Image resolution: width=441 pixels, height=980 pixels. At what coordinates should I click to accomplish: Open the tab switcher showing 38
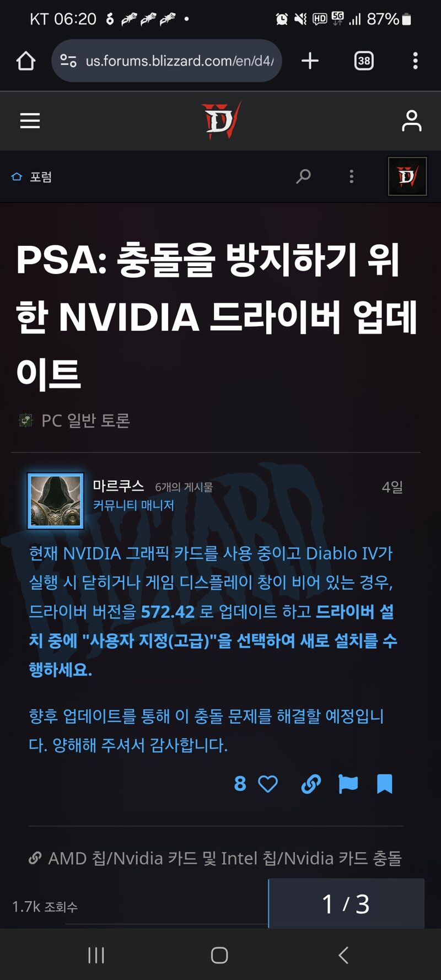click(364, 61)
